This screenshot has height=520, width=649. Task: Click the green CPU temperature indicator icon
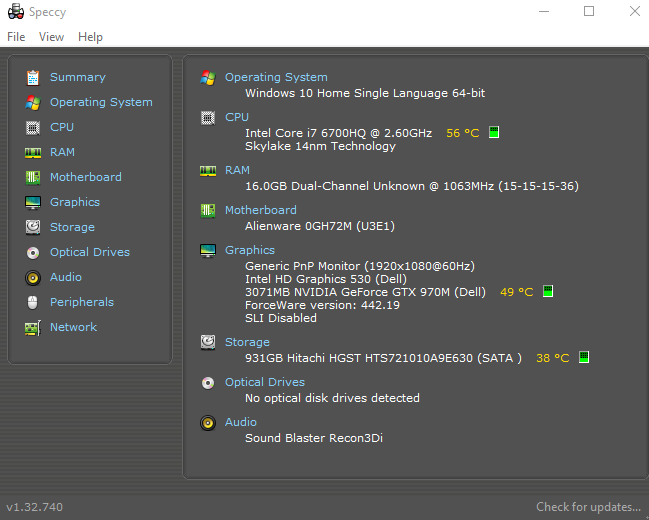tap(494, 132)
